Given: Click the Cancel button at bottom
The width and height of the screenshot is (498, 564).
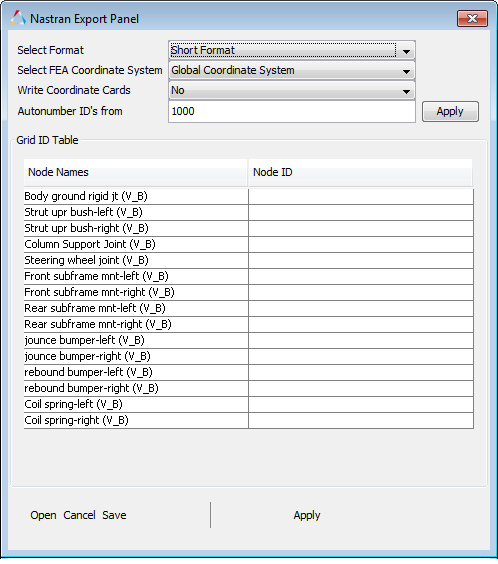Looking at the screenshot, I should 79,515.
